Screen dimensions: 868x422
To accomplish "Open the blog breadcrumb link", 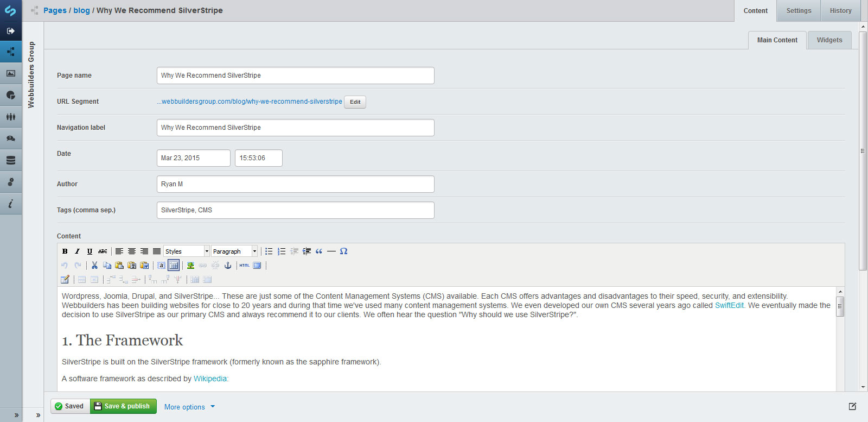I will 82,10.
